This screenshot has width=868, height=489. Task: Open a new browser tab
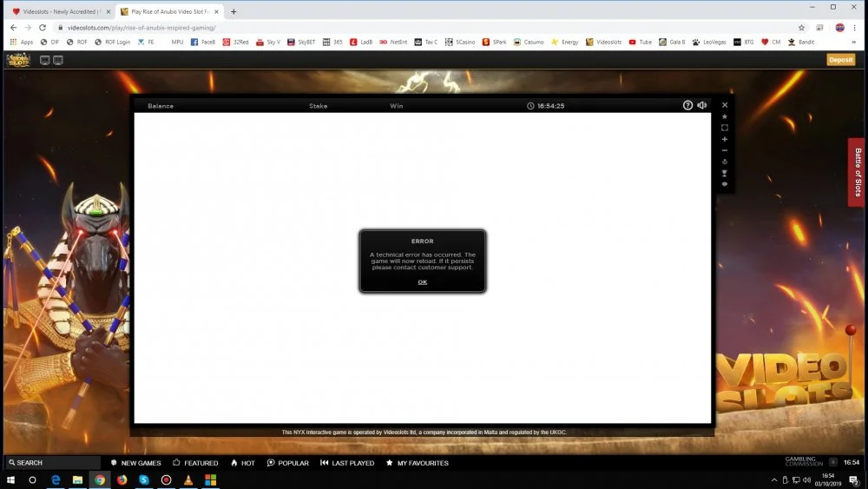point(233,11)
